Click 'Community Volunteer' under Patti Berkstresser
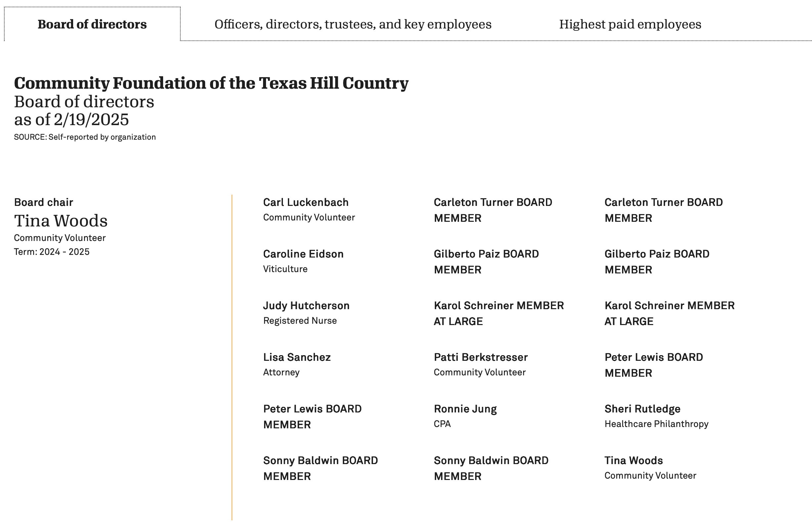812x523 pixels. click(480, 372)
